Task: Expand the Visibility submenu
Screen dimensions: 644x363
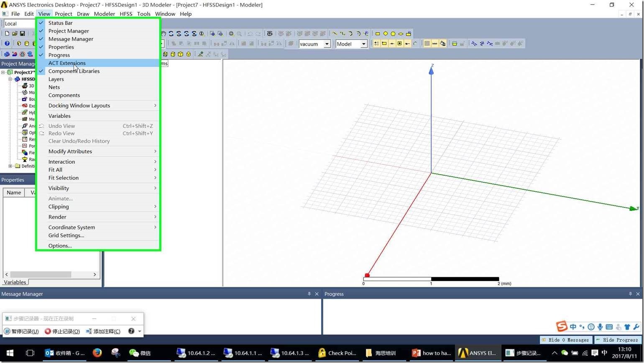Action: coord(98,188)
